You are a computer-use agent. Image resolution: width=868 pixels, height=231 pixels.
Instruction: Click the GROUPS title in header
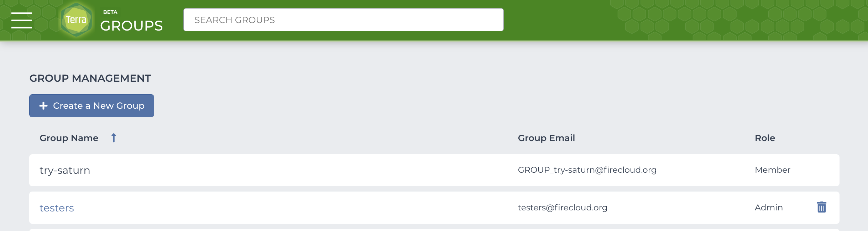coord(131,26)
